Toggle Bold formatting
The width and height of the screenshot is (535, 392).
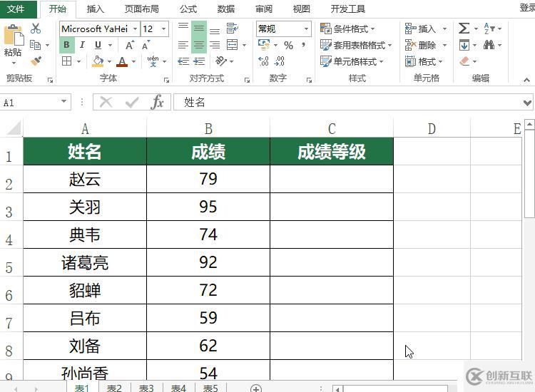click(x=66, y=45)
